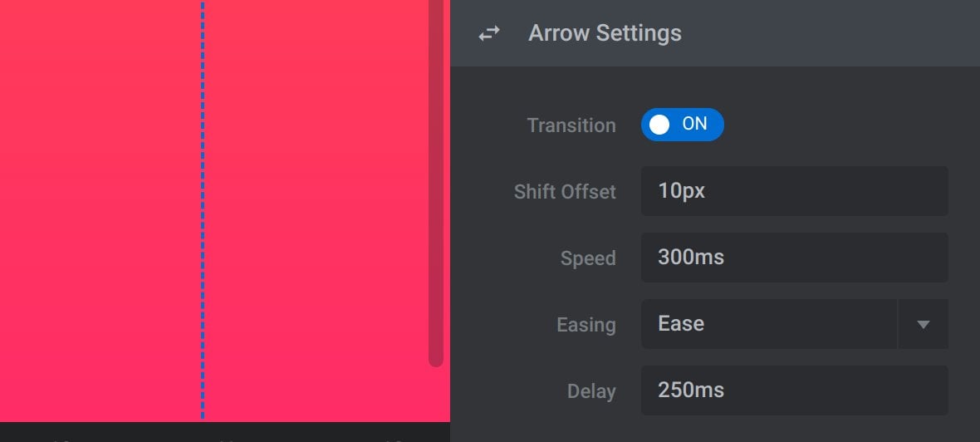980x442 pixels.
Task: Select the Ease value in Easing combo box
Action: tap(681, 323)
